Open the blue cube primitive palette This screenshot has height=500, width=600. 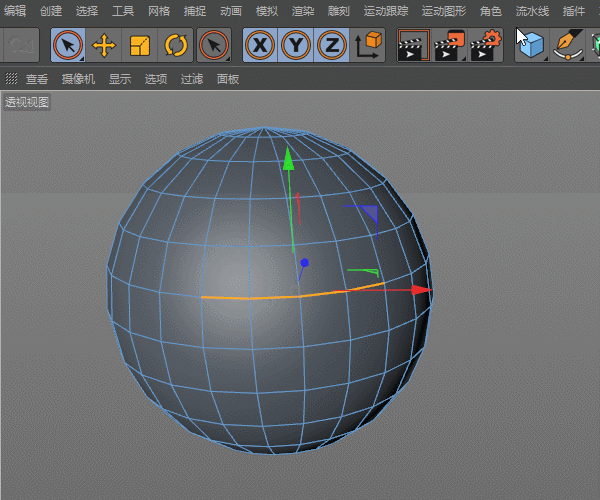click(531, 45)
